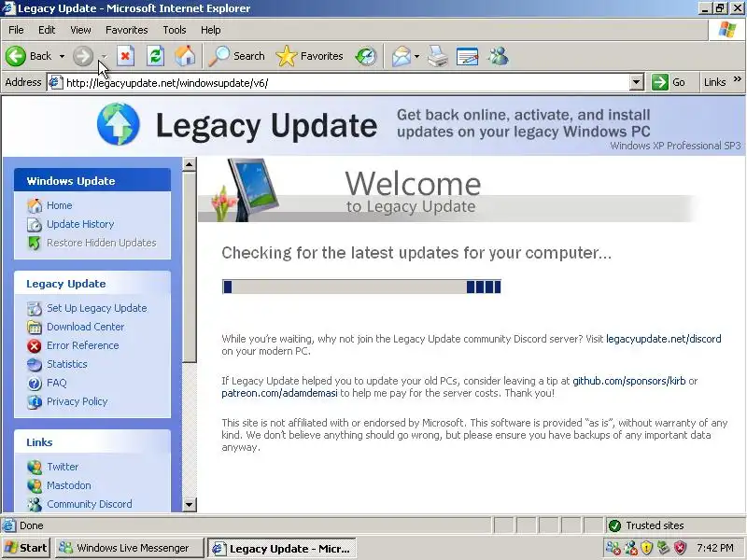Open the patreon.com/adamdemasi link
Viewport: 747px width, 560px height.
click(x=279, y=393)
